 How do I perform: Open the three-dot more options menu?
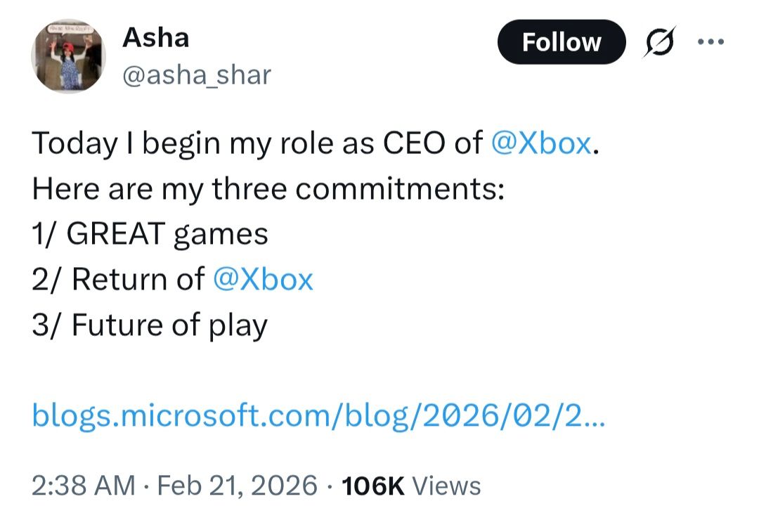[x=710, y=41]
